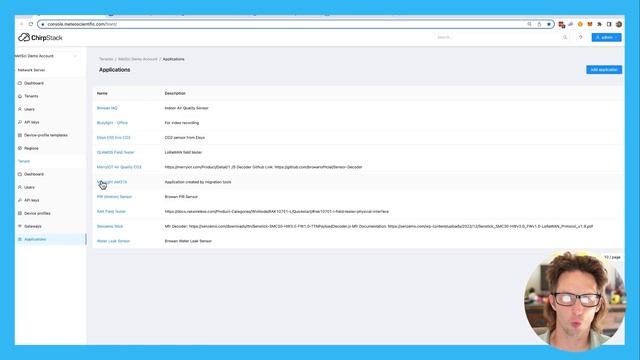The height and width of the screenshot is (360, 640).
Task: Open the browser profile avatar
Action: 619,24
